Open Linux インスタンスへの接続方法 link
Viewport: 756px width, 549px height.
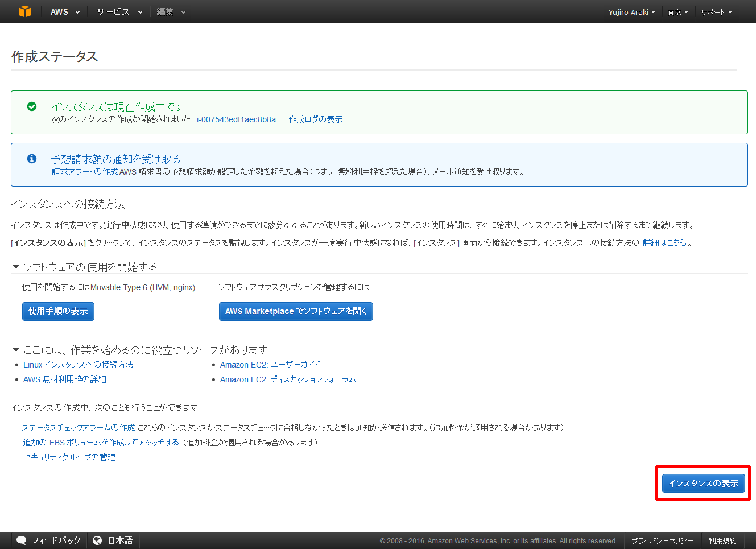pos(79,365)
